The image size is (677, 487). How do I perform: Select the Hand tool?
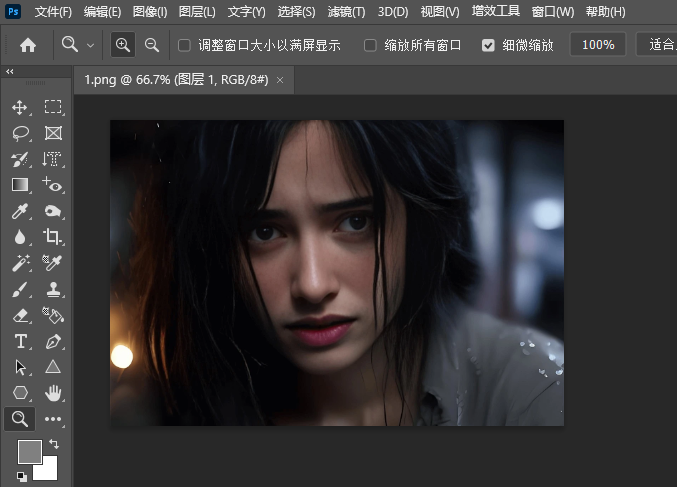[x=53, y=393]
